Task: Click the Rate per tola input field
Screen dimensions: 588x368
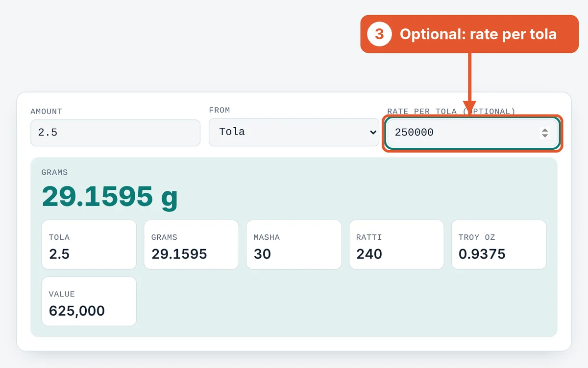Action: (x=472, y=133)
